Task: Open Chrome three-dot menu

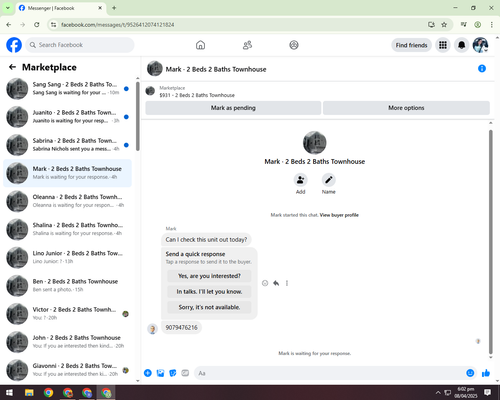Action: 491,25
